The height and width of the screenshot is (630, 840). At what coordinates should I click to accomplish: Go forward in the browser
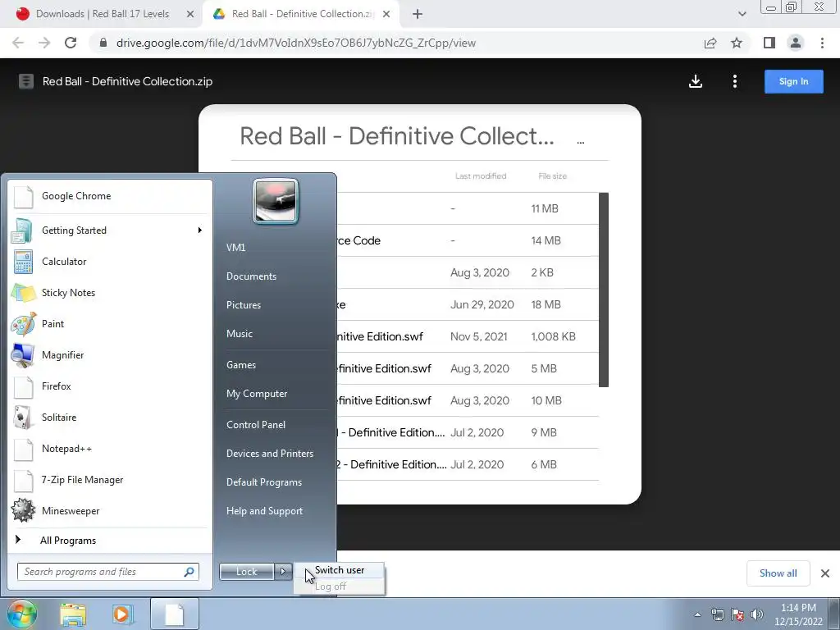point(44,43)
